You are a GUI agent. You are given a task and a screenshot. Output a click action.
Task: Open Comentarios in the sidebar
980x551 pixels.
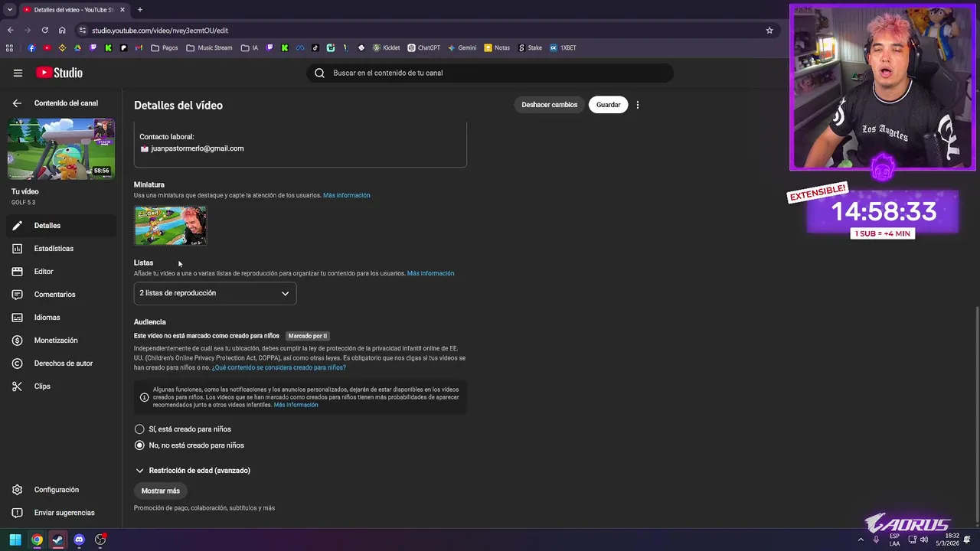[x=61, y=295]
